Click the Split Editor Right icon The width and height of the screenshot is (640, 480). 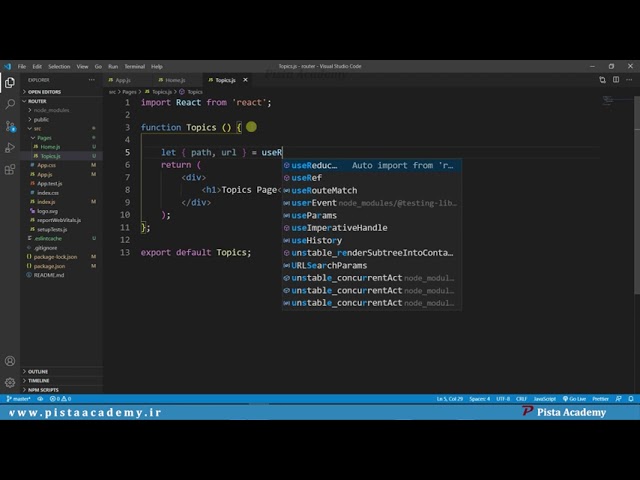(616, 80)
